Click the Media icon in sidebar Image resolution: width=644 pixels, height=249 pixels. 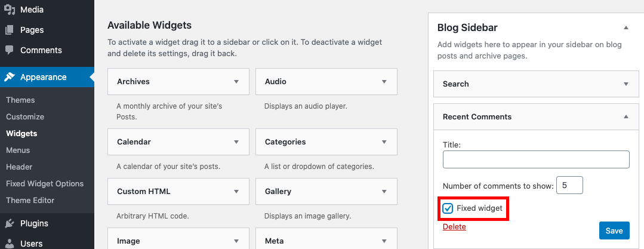[10, 10]
